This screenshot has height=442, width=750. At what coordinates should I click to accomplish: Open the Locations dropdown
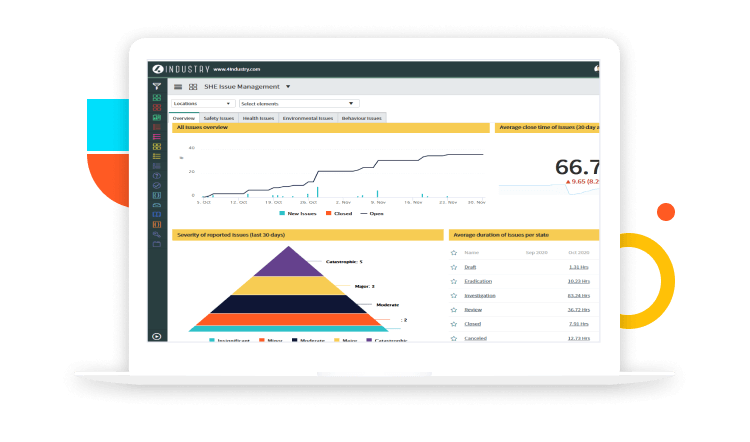coord(203,103)
